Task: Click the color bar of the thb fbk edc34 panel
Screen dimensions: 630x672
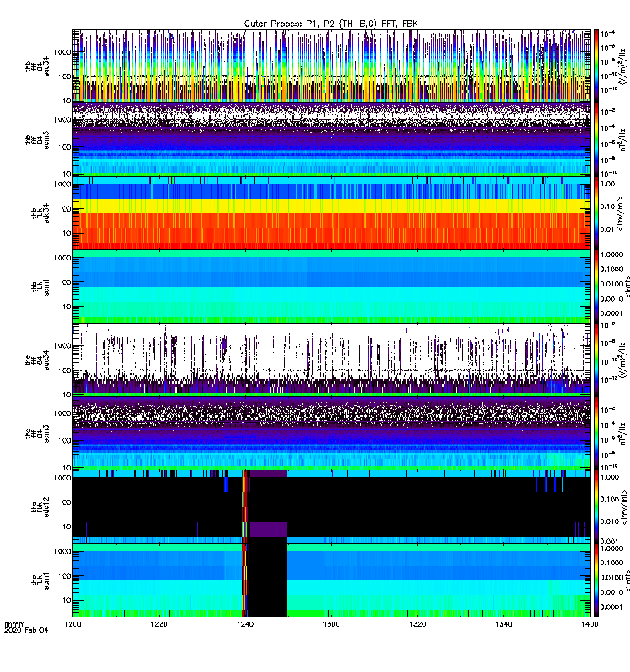Action: tap(596, 213)
